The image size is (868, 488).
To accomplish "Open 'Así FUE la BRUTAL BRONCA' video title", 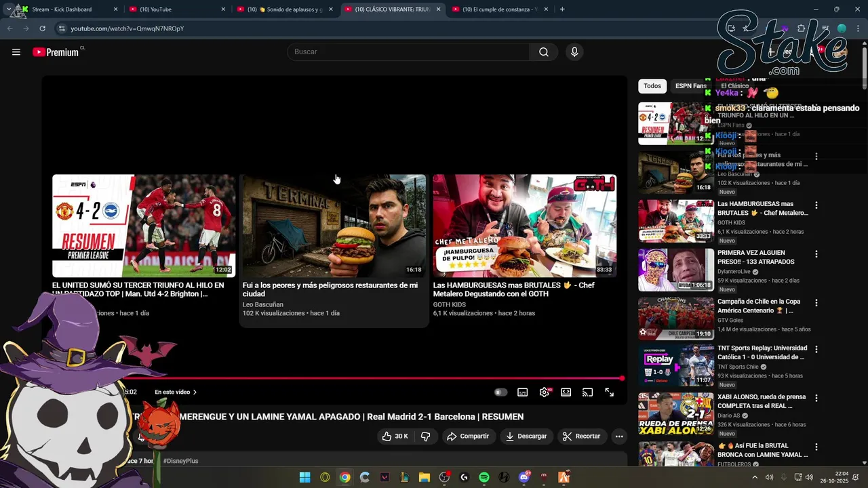I will [763, 450].
